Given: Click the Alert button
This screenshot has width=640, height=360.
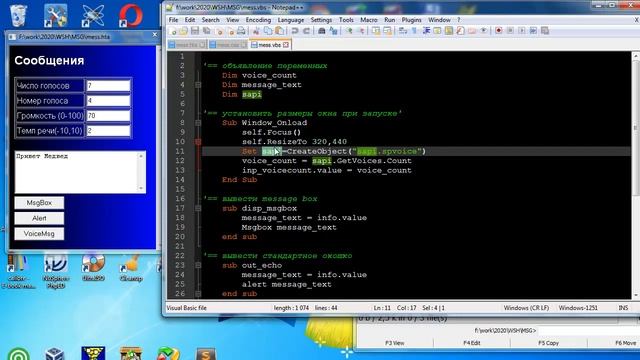Looking at the screenshot, I should pyautogui.click(x=39, y=218).
